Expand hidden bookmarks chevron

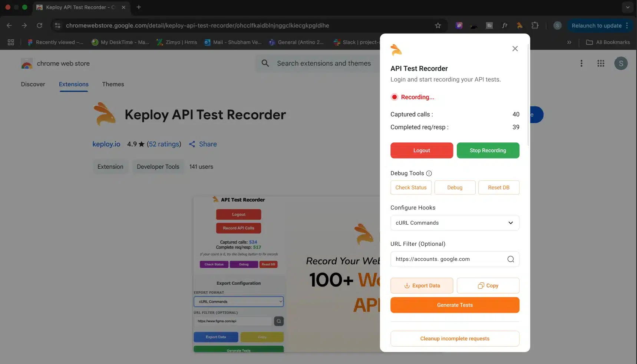[569, 42]
